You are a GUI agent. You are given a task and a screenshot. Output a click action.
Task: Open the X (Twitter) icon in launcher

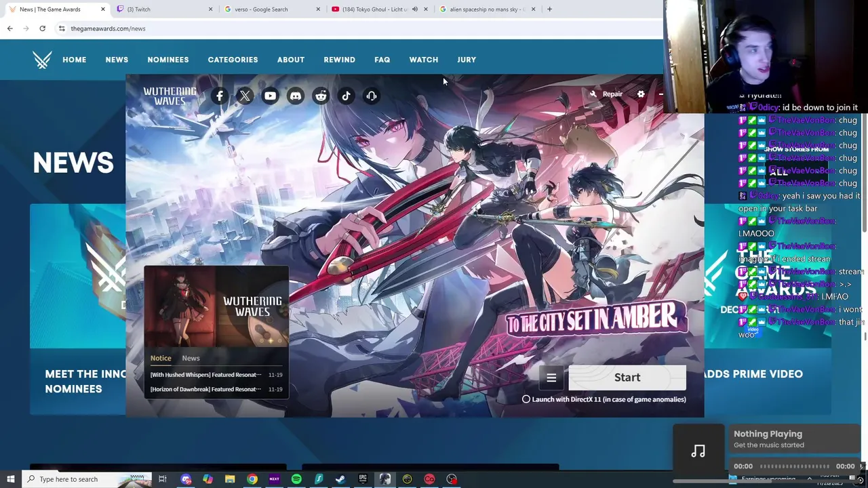[x=245, y=96]
